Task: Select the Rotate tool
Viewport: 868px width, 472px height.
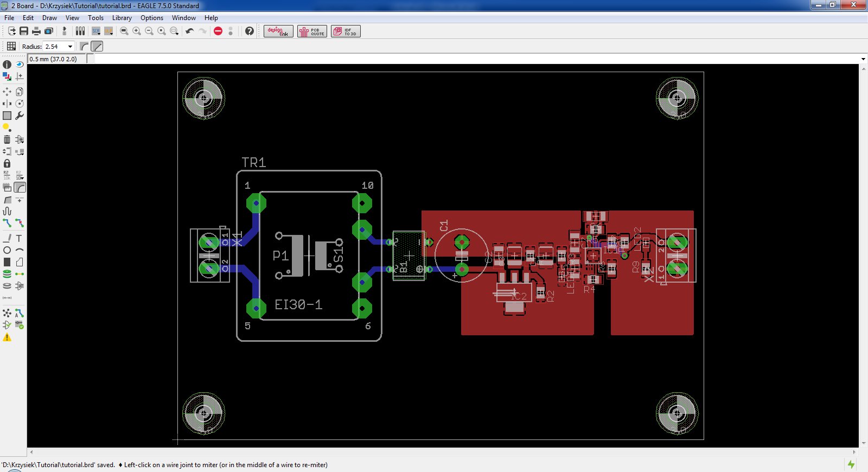Action: [x=20, y=104]
